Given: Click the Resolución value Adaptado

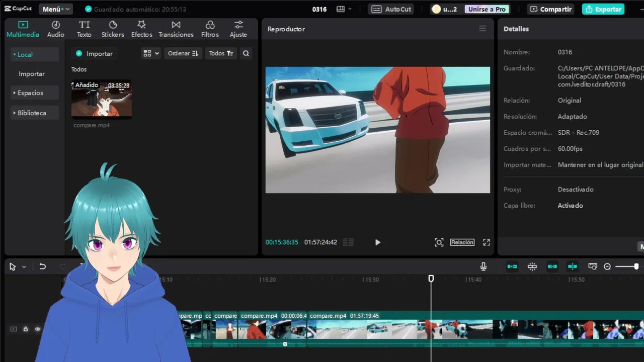Looking at the screenshot, I should [573, 117].
